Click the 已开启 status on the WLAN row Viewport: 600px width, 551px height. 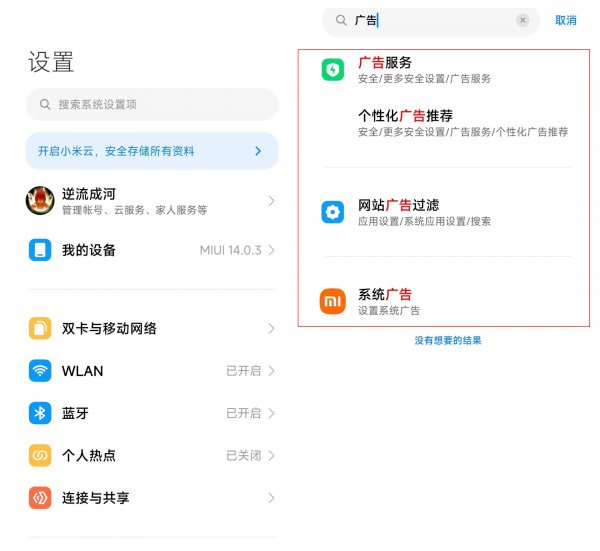(244, 371)
